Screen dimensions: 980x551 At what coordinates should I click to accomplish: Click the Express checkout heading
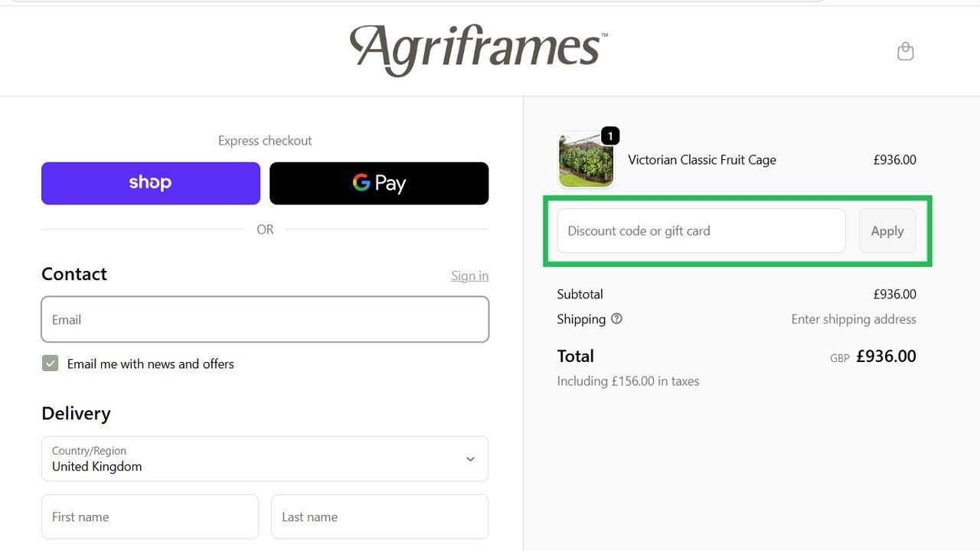(x=265, y=141)
